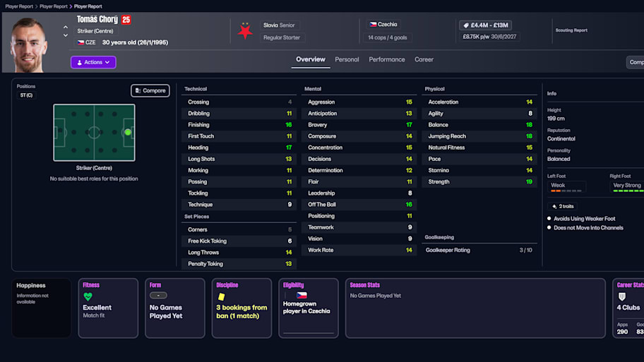This screenshot has height=362, width=644.
Task: Click the second Player Report breadcrumb link
Action: tap(54, 6)
